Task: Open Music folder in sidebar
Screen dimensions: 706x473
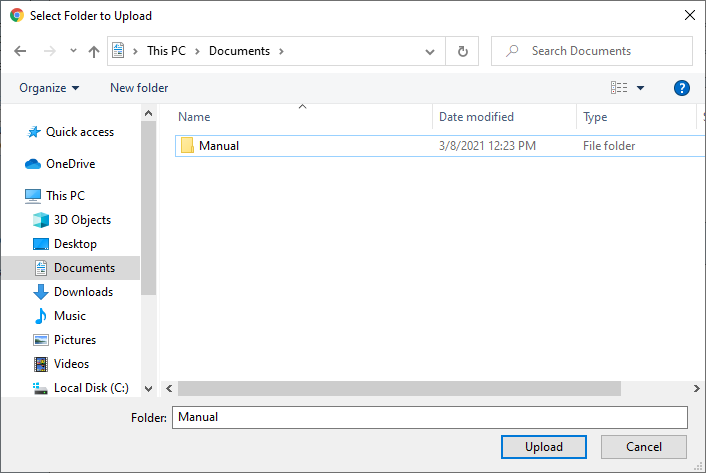Action: click(70, 316)
